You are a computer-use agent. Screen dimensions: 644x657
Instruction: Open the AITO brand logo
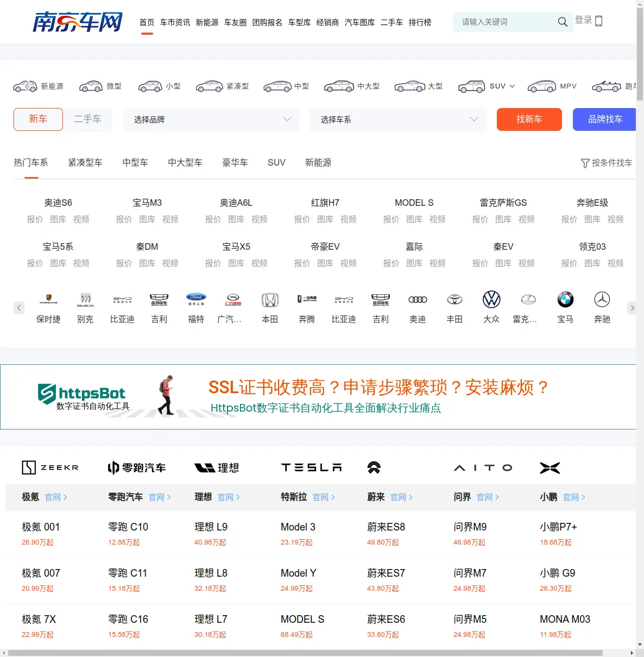(483, 468)
